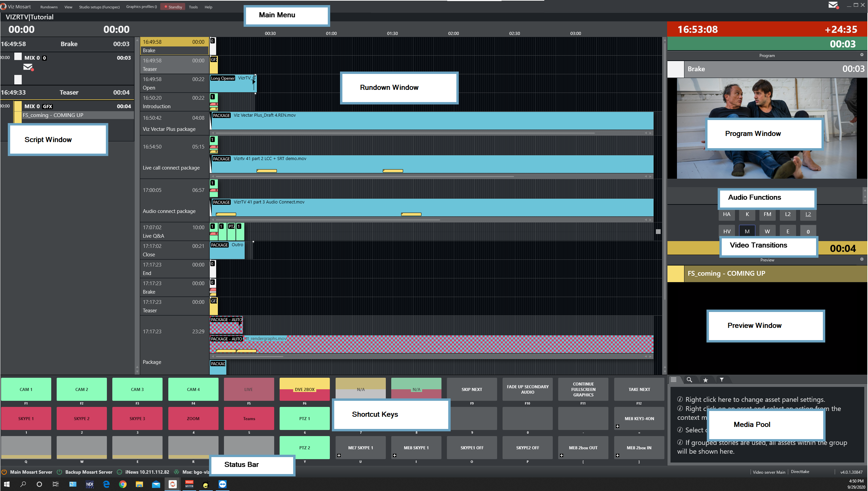
Task: Select the Brake story at 16:49:58
Action: [x=174, y=46]
